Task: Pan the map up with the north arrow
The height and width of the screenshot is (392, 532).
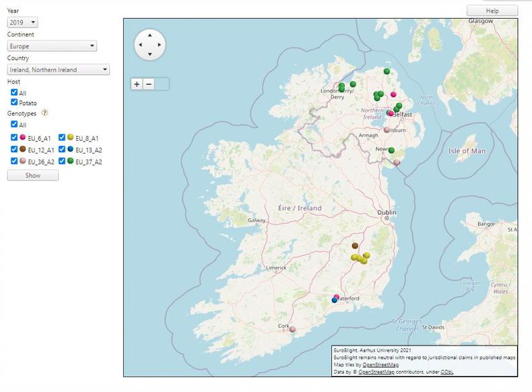Action: (x=149, y=34)
